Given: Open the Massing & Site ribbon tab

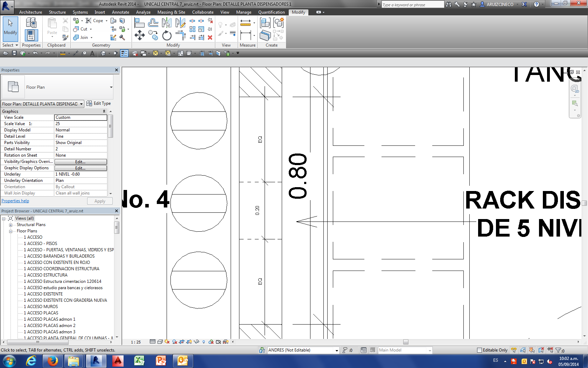Looking at the screenshot, I should [171, 12].
